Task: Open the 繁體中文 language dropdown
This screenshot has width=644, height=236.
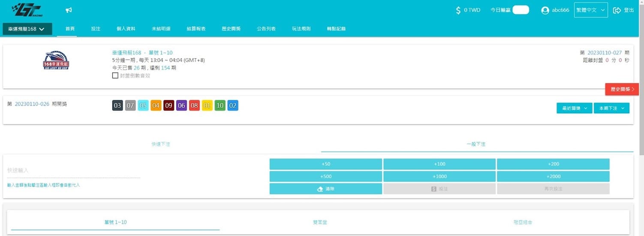Action: coord(591,10)
